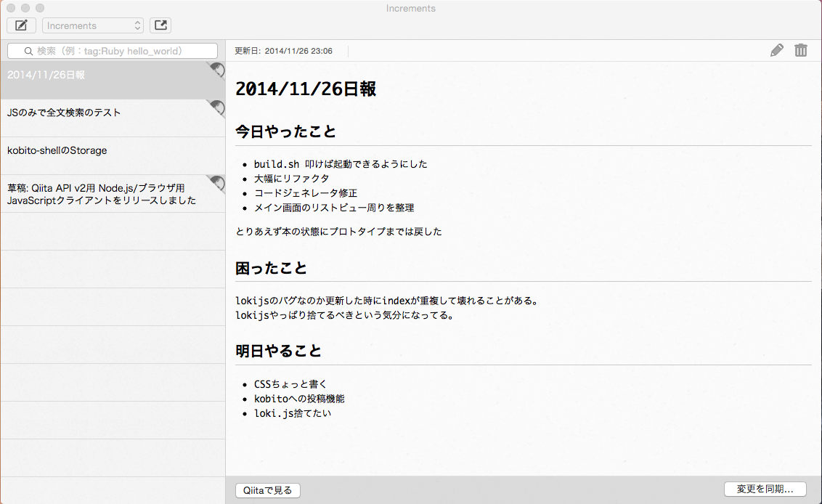Create a new note with compose icon
Screen dimensions: 822x504
[22, 25]
